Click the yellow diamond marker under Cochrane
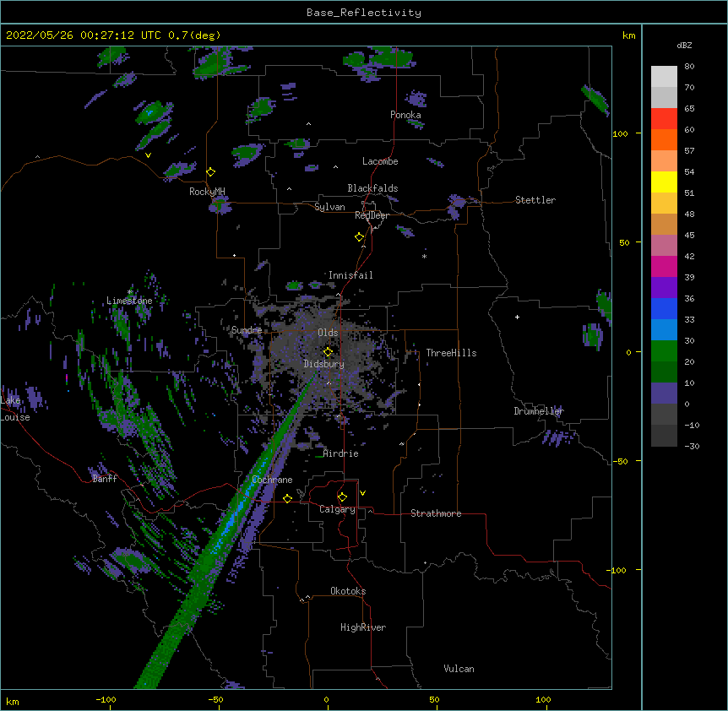Image resolution: width=728 pixels, height=711 pixels. [x=287, y=498]
